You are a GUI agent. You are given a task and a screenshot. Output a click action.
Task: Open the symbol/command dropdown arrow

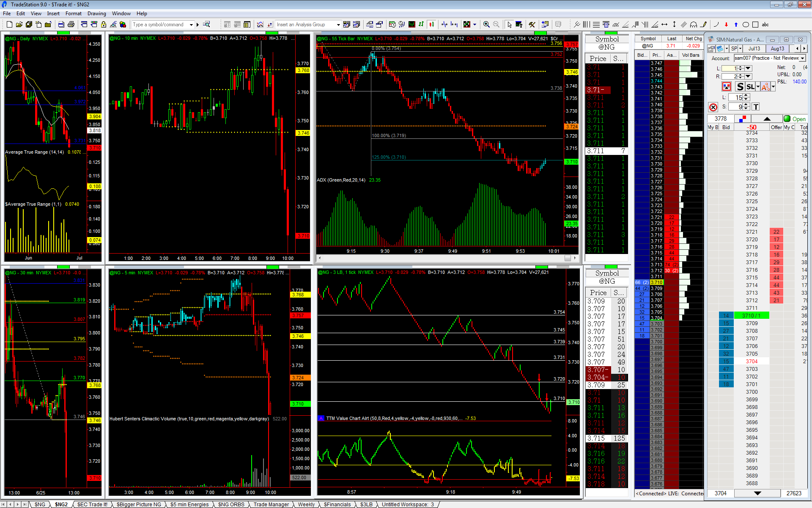(191, 25)
